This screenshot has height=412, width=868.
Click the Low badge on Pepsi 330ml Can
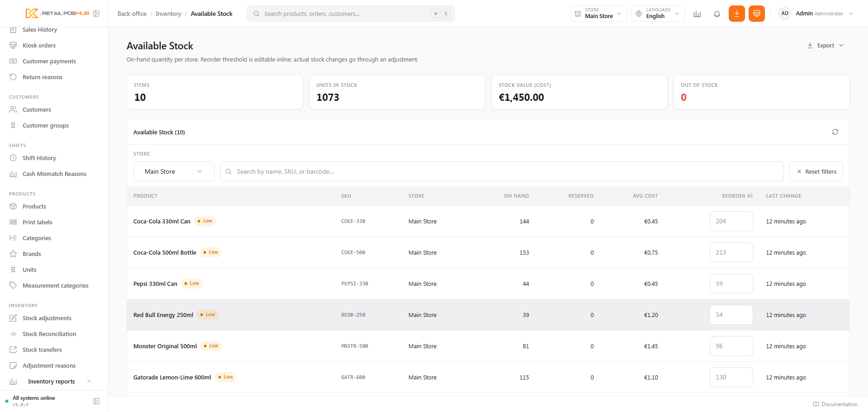(192, 284)
